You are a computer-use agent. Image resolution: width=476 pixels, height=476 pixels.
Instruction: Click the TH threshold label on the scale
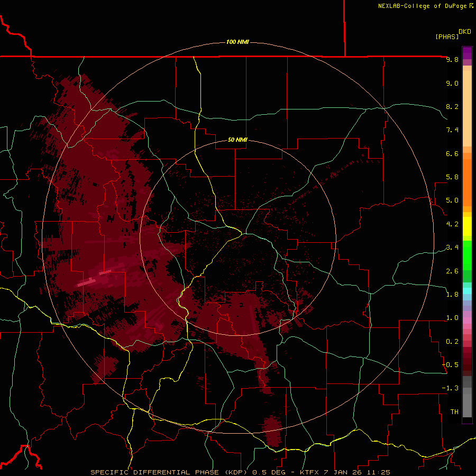click(x=454, y=412)
